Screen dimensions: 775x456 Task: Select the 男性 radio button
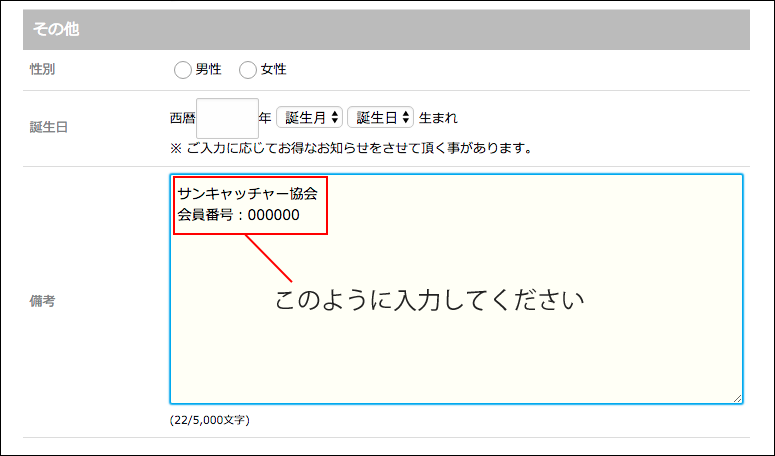pyautogui.click(x=182, y=69)
